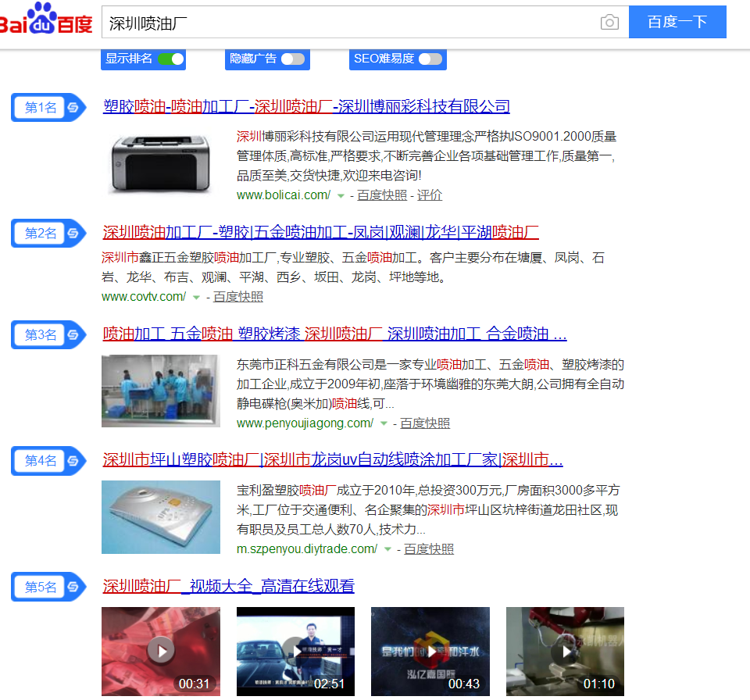Click the camera image-search icon

point(609,22)
